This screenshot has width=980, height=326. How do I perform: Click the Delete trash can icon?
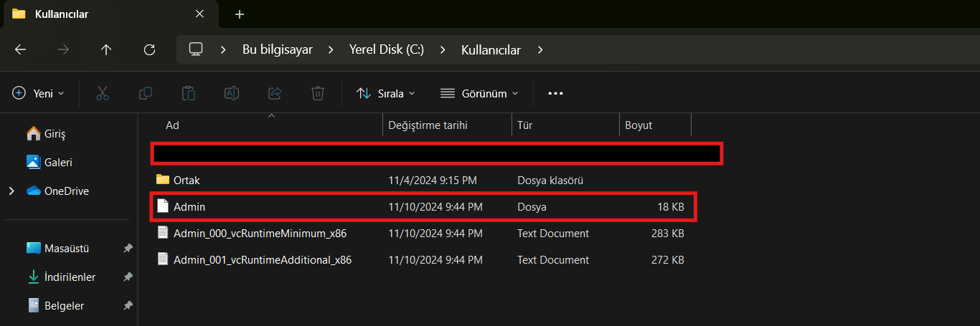pyautogui.click(x=318, y=93)
